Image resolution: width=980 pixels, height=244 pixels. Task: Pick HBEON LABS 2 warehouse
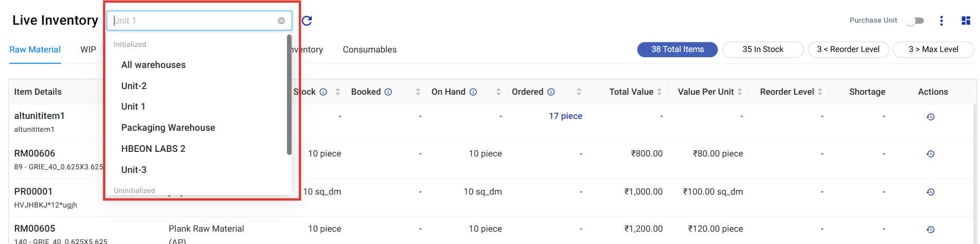click(153, 149)
